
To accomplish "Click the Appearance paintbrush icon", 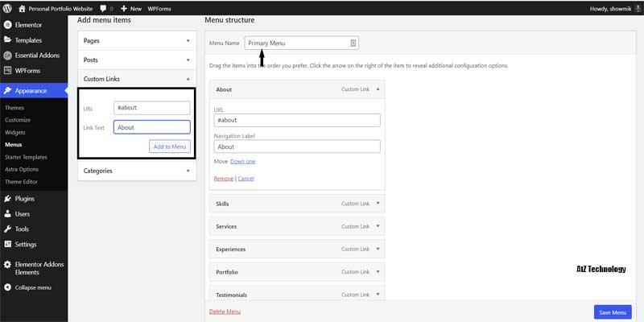I will [7, 90].
